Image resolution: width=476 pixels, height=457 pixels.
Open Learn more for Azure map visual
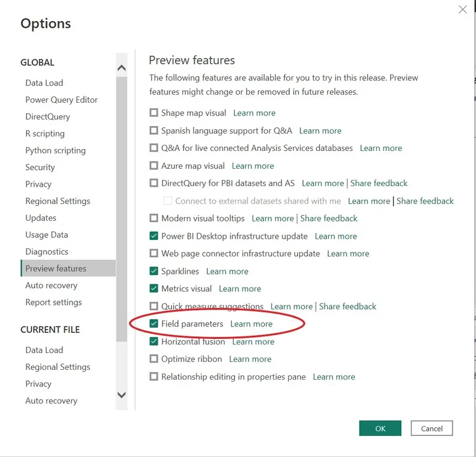pos(253,166)
